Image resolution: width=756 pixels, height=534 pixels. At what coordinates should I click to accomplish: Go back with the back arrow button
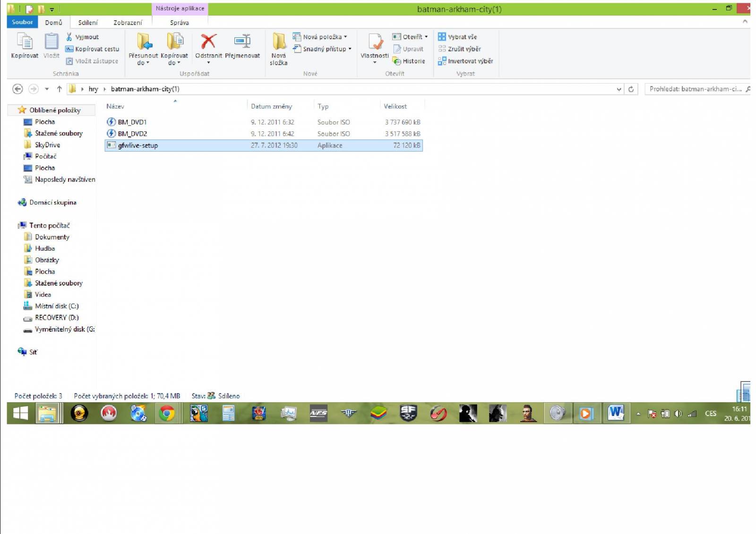click(17, 89)
